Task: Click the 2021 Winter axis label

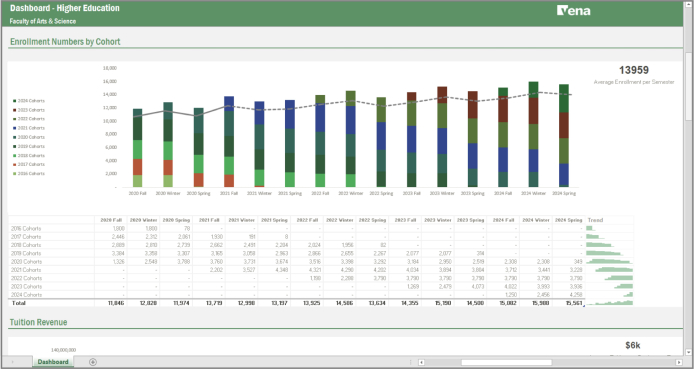Action: pos(259,193)
